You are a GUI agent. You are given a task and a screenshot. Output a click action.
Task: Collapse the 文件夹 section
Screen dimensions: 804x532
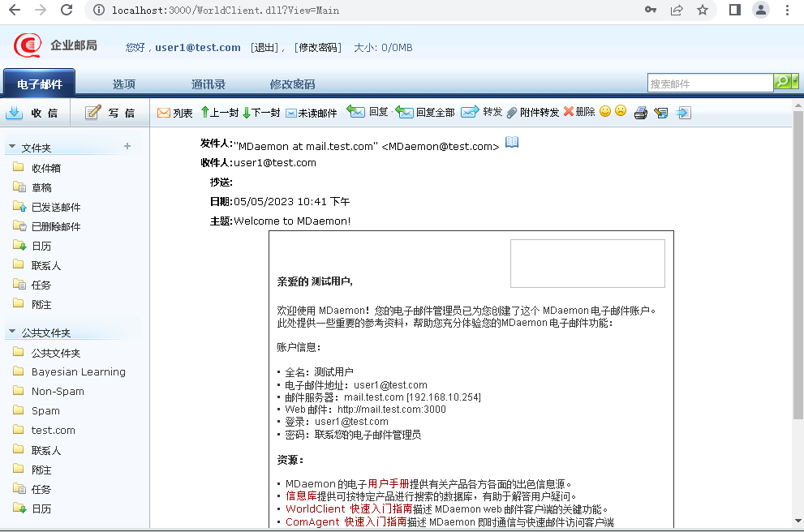12,147
